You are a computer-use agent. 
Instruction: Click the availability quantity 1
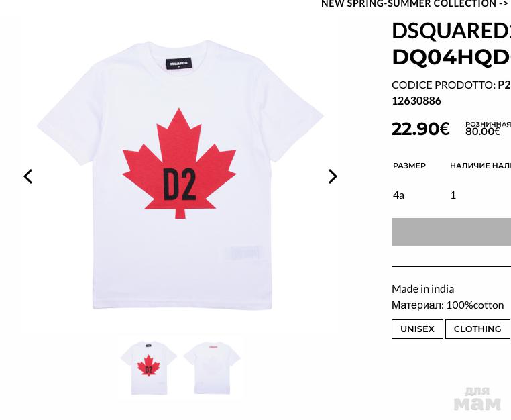point(453,195)
